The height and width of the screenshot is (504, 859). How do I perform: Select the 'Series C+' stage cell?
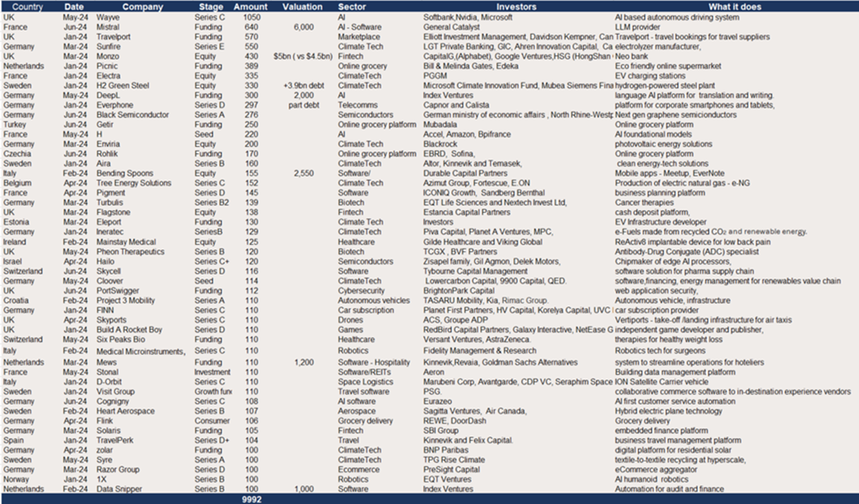(x=212, y=262)
